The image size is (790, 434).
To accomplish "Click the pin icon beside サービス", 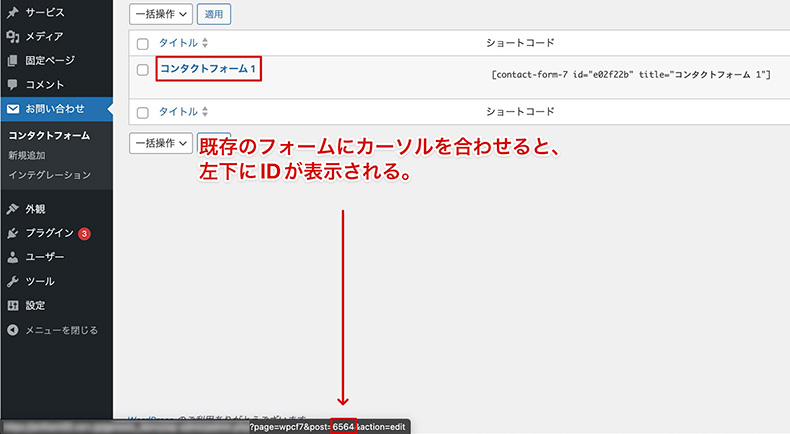I will (13, 12).
